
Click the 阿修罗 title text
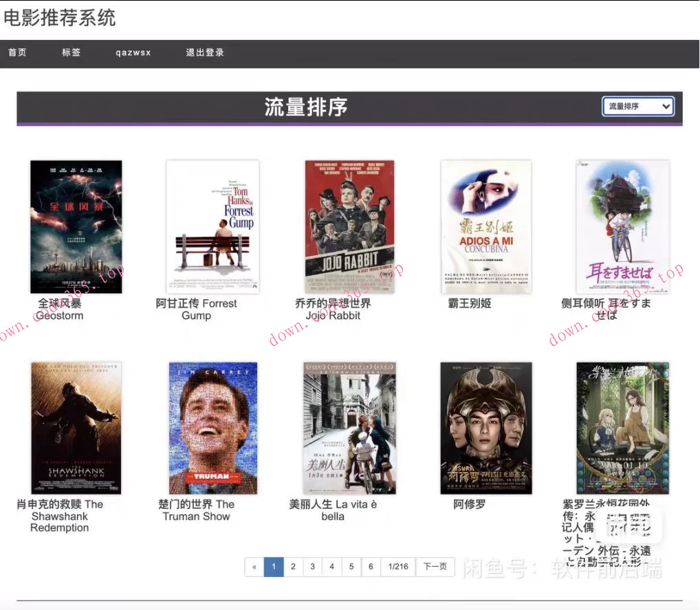[470, 504]
